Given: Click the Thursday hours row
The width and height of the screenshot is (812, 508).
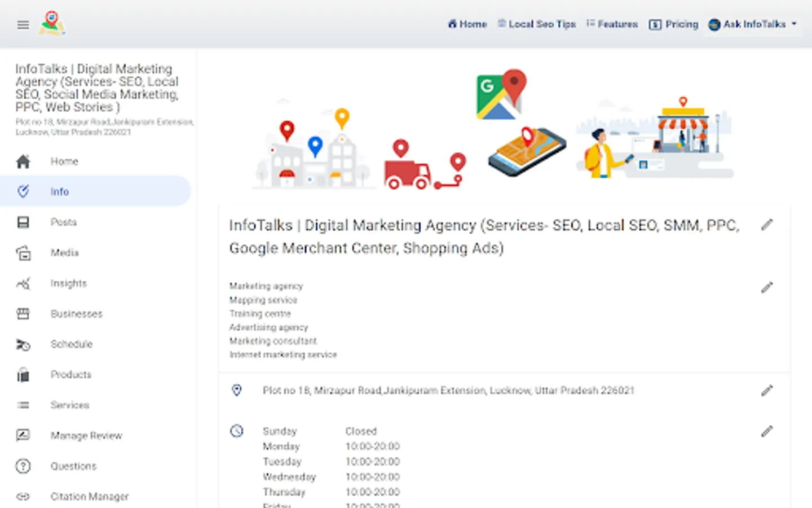Looking at the screenshot, I should pos(332,492).
